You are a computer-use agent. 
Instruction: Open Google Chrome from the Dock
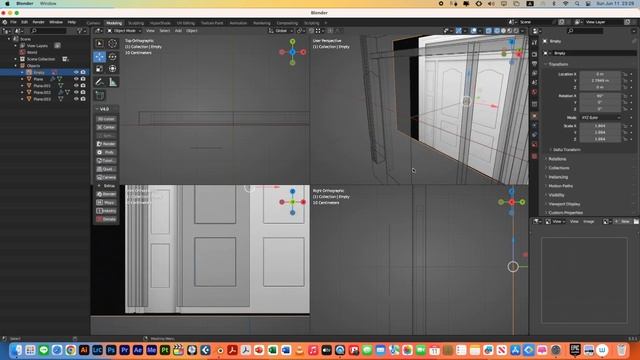point(71,350)
